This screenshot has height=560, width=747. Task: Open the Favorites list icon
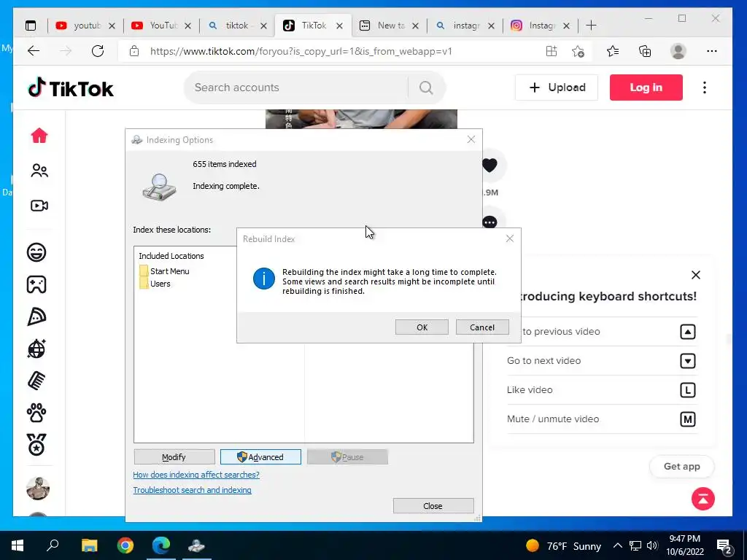(613, 51)
